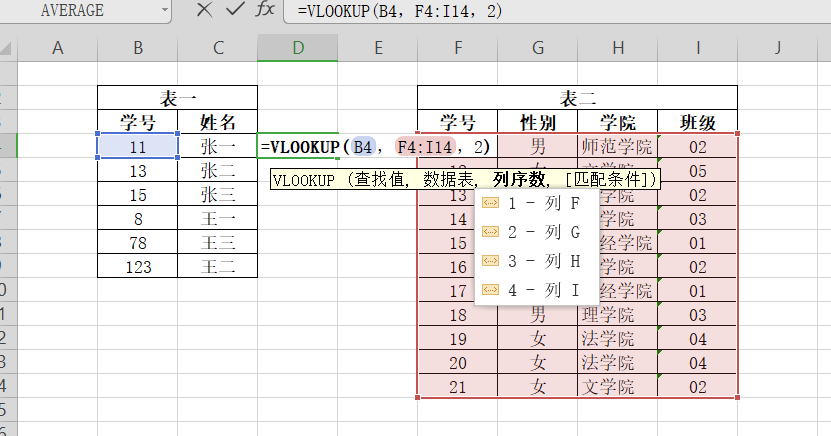The width and height of the screenshot is (831, 436).
Task: Select 学号 19 cell in 表二
Action: 458,338
